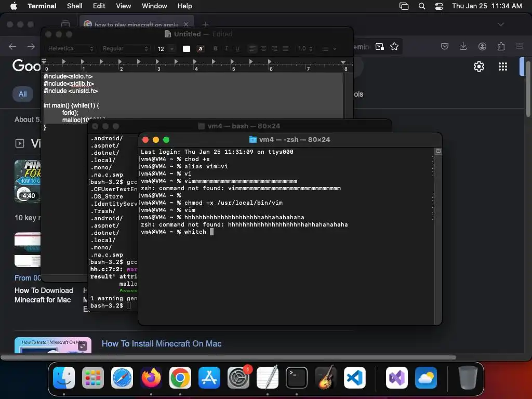Open Firefox extensions puzzle icon
The height and width of the screenshot is (399, 532).
[x=501, y=46]
